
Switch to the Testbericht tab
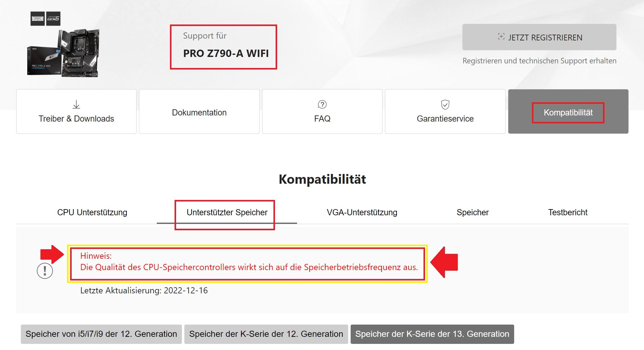tap(568, 212)
